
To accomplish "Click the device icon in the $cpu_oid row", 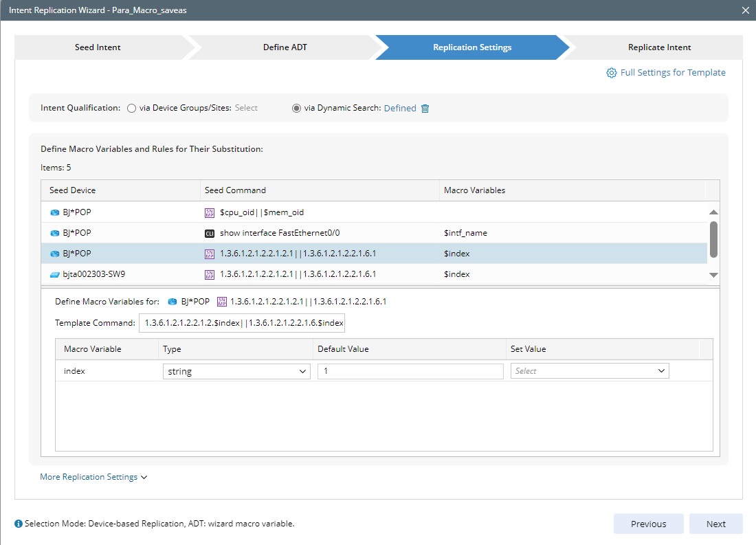I will point(55,212).
